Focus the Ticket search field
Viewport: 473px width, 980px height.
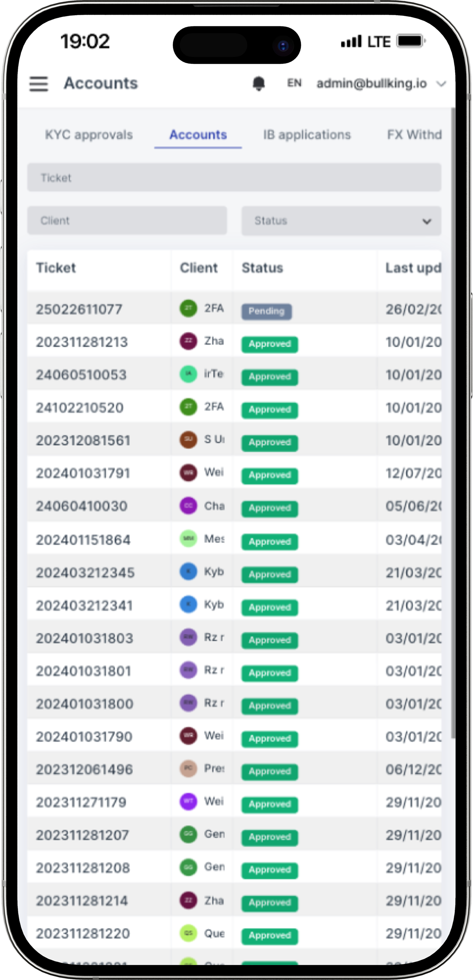pos(234,177)
